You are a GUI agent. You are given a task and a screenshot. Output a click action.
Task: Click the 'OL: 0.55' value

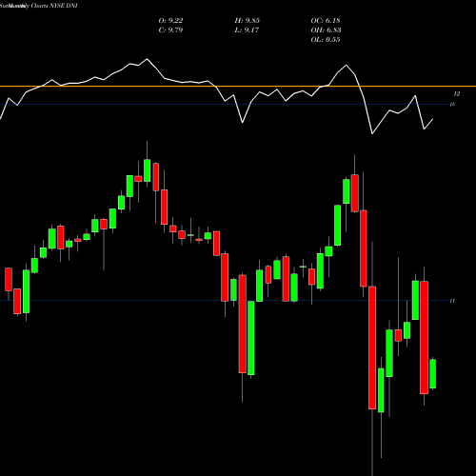[326, 40]
